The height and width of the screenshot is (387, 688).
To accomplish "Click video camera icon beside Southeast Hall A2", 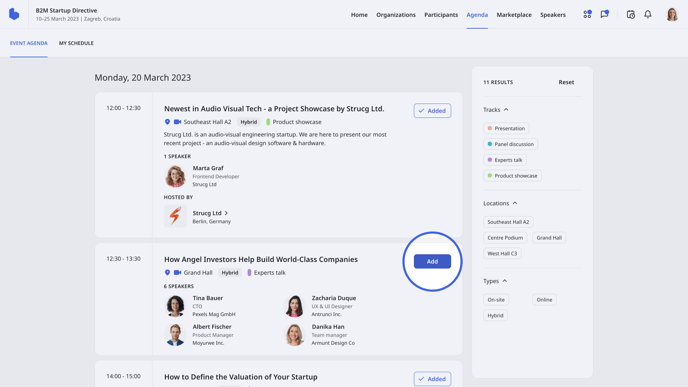I will pyautogui.click(x=177, y=122).
